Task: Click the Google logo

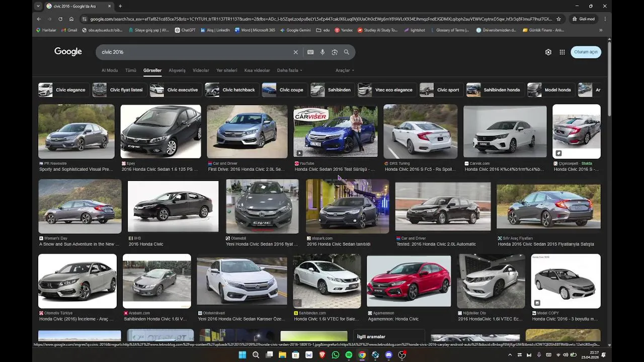Action: click(68, 52)
